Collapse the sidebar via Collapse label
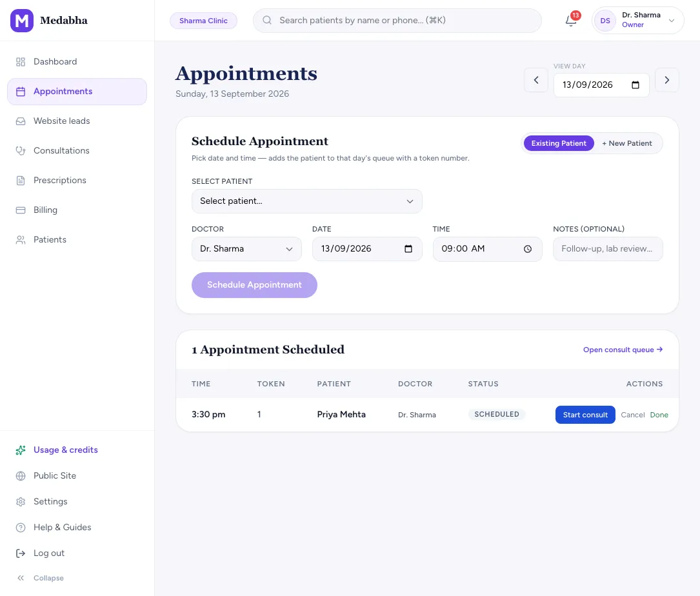 [48, 578]
